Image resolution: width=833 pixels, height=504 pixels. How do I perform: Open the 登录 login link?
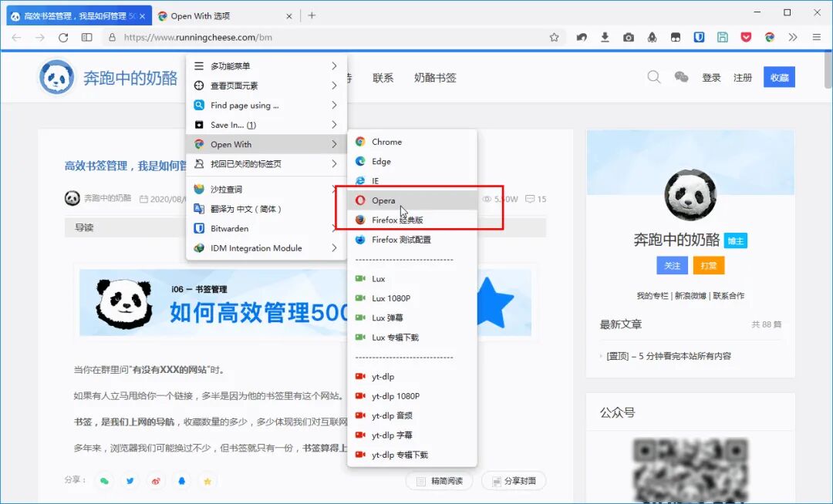pos(711,78)
